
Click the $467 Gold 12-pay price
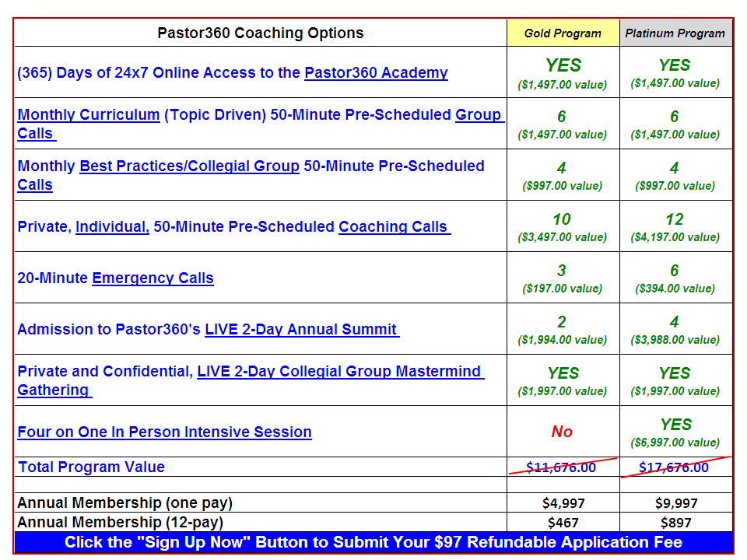(x=563, y=523)
